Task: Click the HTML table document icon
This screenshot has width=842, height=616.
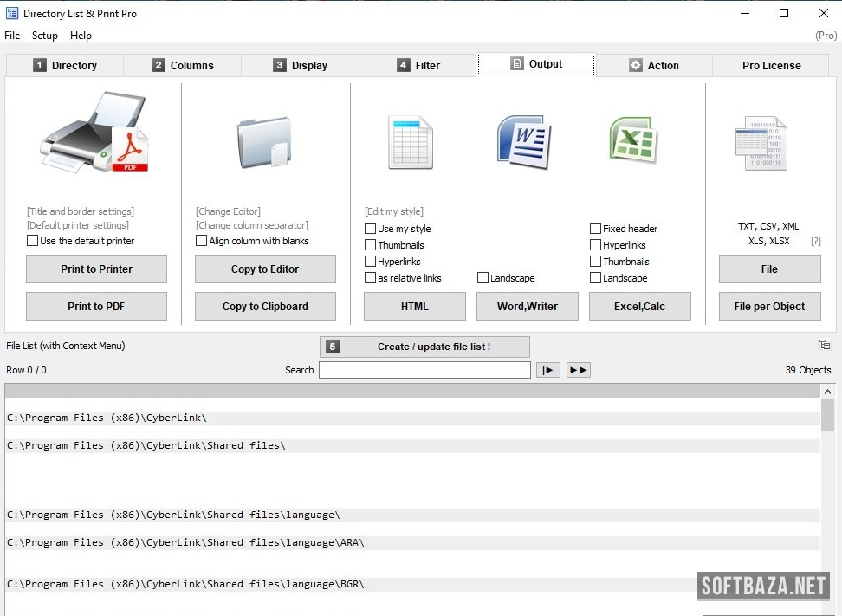Action: coord(411,142)
